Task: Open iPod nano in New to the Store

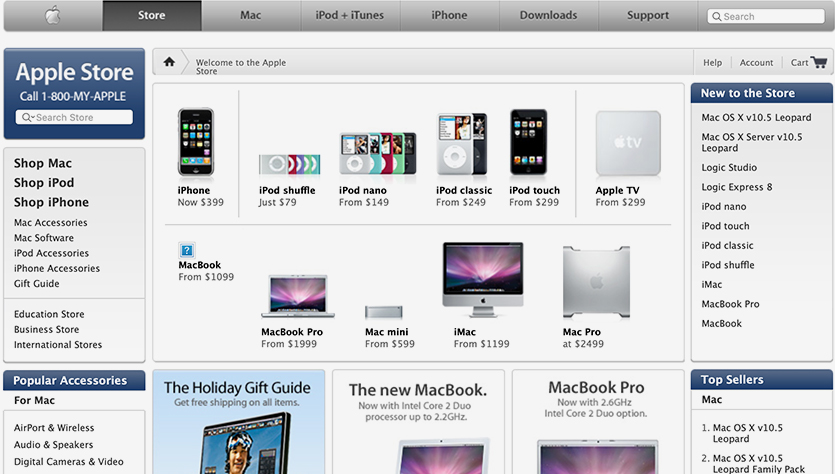Action: (x=724, y=207)
